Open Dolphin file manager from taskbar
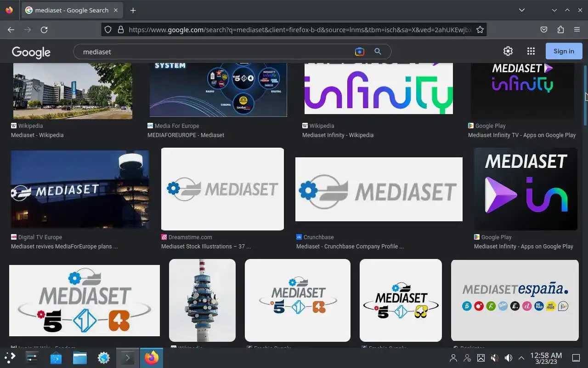Screen dimensions: 588x368 (80, 357)
